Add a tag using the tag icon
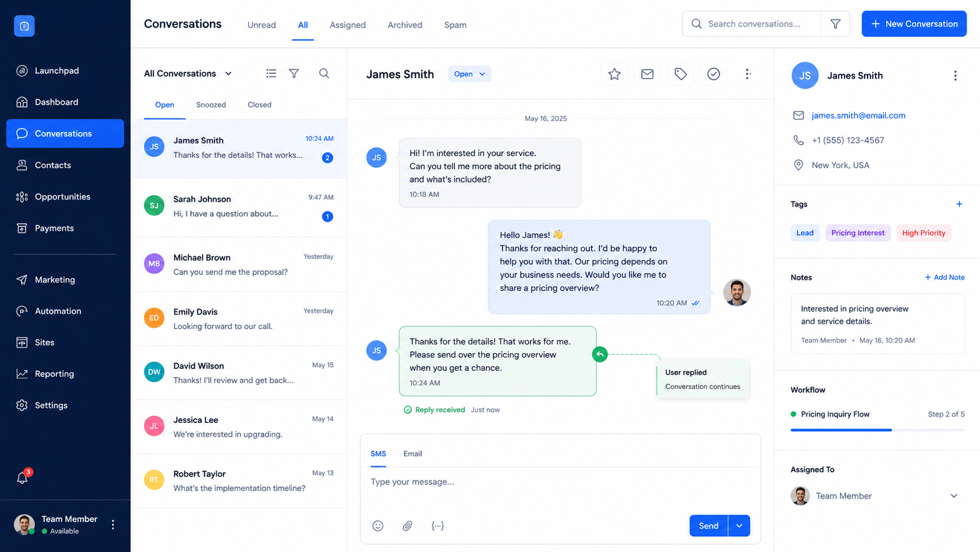Screen dimensions: 980x552 click(680, 74)
